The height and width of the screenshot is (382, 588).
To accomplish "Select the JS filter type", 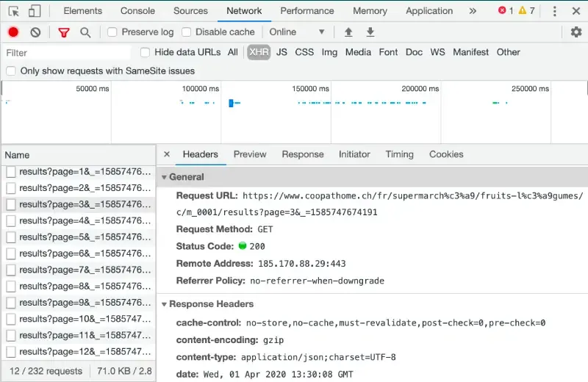I will point(282,52).
